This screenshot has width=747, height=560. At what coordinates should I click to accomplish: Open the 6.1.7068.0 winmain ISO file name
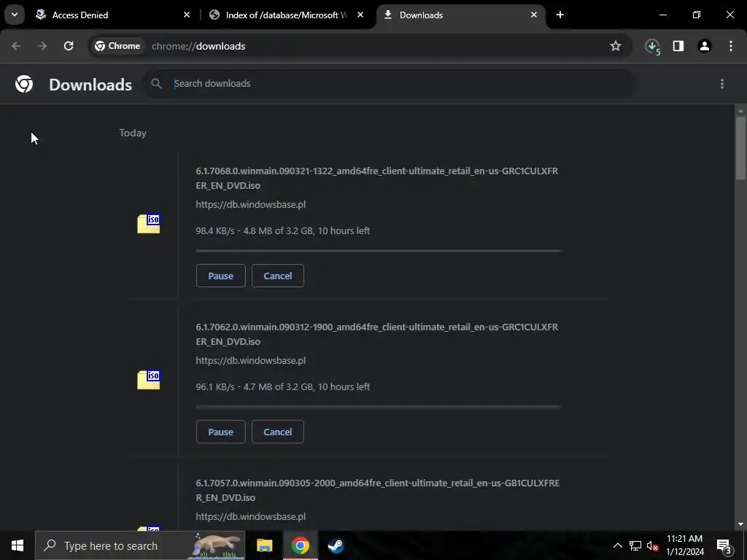377,178
